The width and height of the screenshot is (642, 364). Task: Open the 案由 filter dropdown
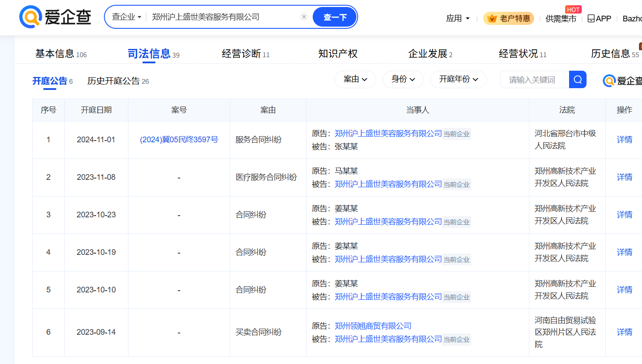(355, 79)
